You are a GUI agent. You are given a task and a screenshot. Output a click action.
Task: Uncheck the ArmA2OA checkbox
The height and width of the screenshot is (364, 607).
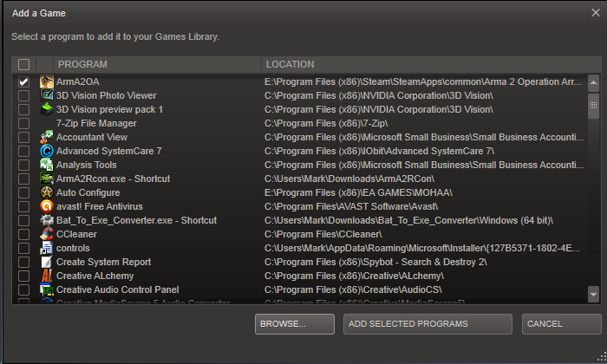coord(23,81)
